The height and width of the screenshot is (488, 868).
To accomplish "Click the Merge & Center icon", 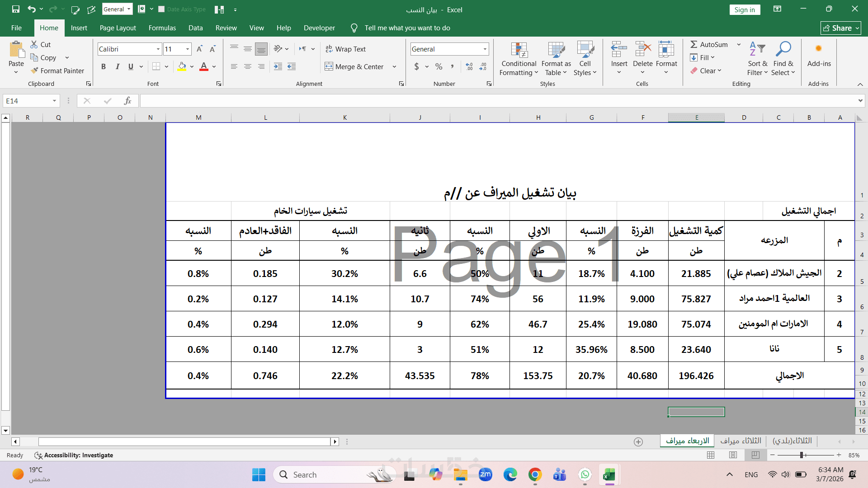I will point(329,67).
